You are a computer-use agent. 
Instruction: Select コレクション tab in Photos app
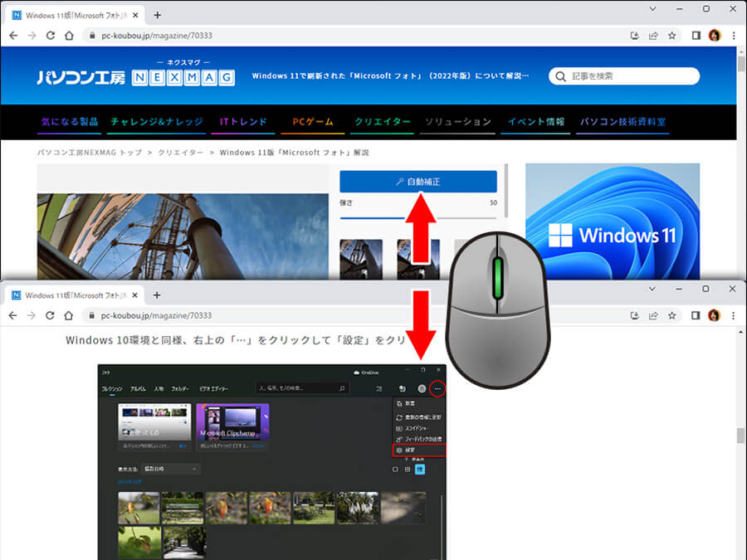click(x=112, y=389)
